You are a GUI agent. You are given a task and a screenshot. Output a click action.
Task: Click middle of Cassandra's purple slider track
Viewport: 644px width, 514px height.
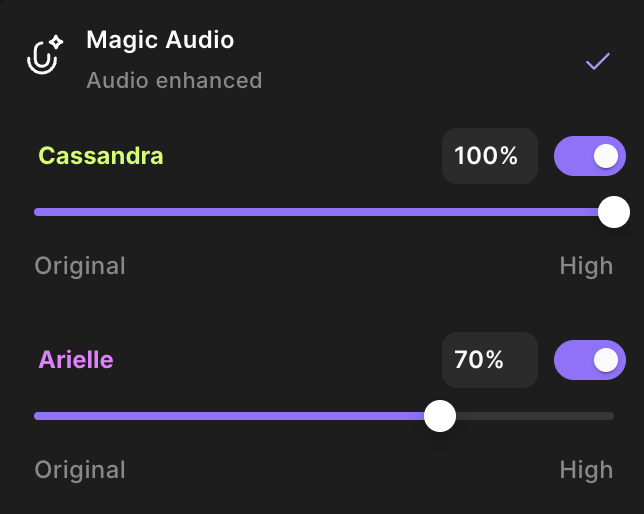(316, 212)
